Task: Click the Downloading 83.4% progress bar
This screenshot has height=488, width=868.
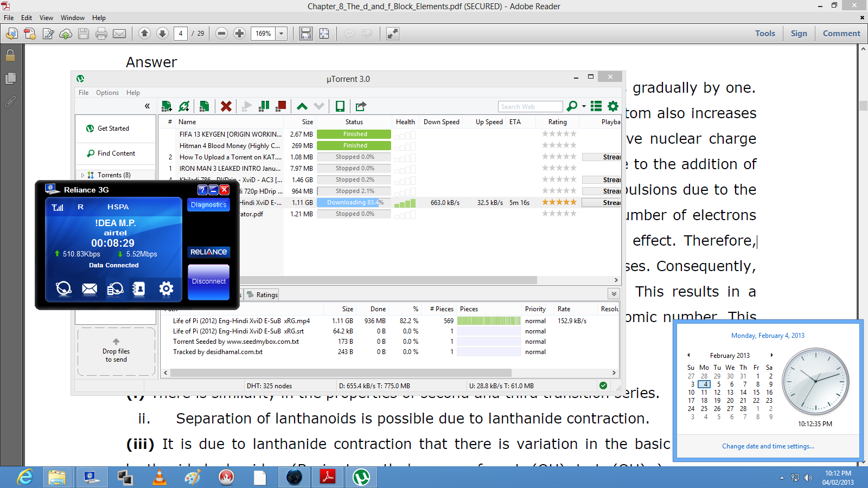Action: tap(354, 203)
